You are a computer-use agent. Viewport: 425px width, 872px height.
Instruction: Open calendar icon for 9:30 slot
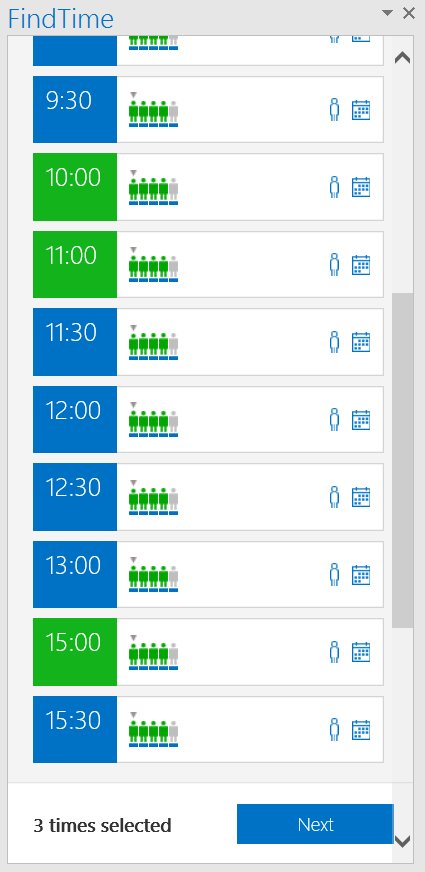(x=361, y=110)
